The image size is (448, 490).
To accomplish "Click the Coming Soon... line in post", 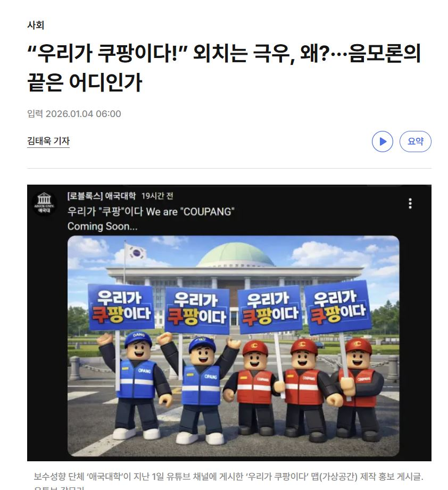I will tap(103, 226).
